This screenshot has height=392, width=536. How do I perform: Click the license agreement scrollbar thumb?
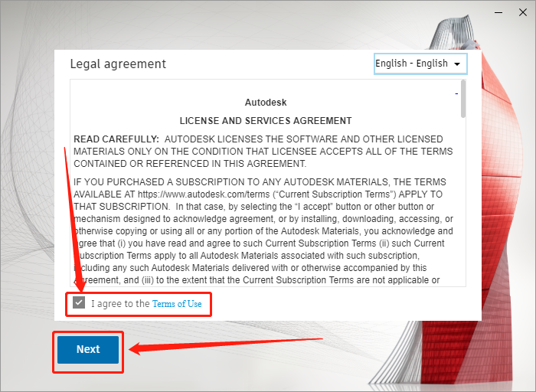pyautogui.click(x=463, y=99)
